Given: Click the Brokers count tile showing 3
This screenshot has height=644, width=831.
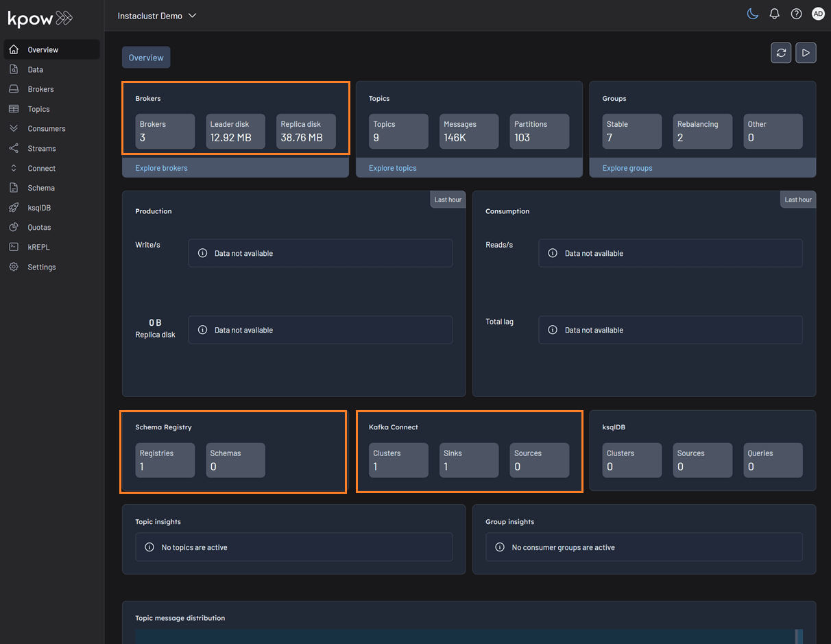Looking at the screenshot, I should [x=165, y=131].
